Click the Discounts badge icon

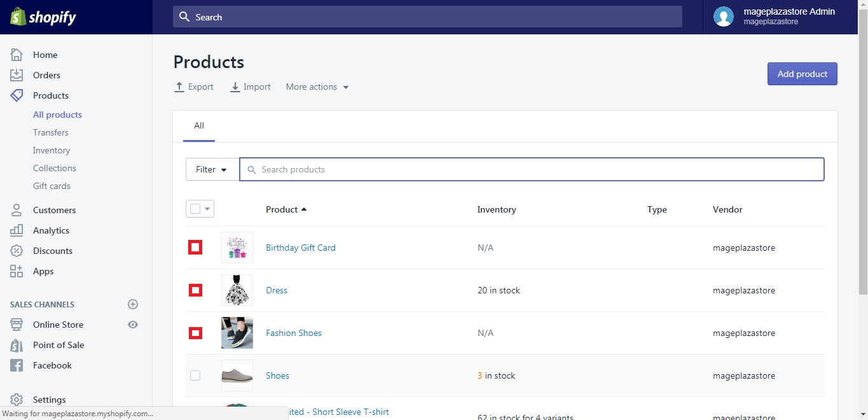click(x=17, y=251)
